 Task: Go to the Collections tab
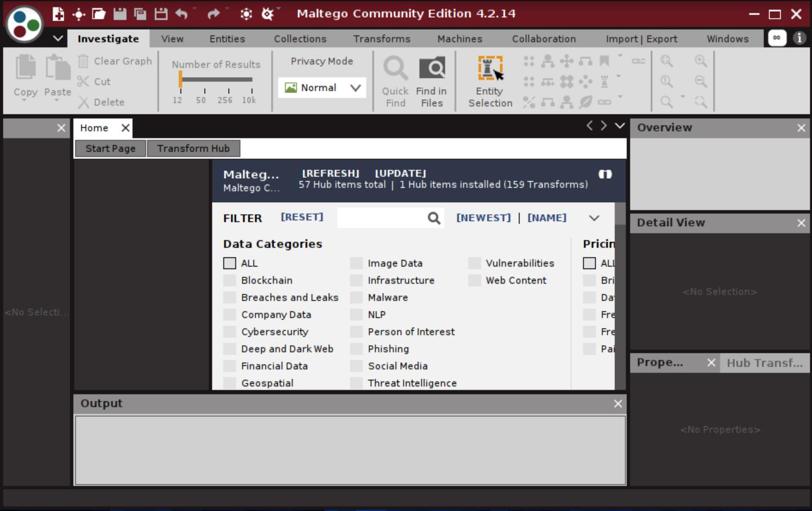[300, 39]
